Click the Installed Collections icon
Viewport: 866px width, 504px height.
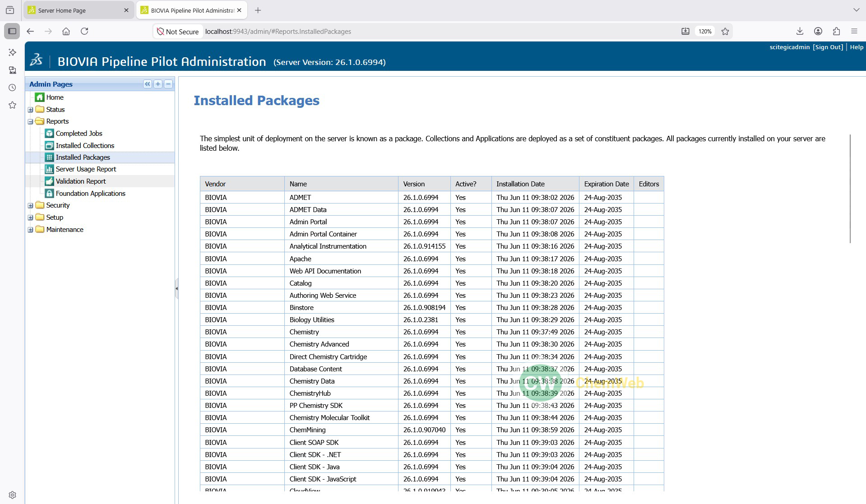point(49,146)
